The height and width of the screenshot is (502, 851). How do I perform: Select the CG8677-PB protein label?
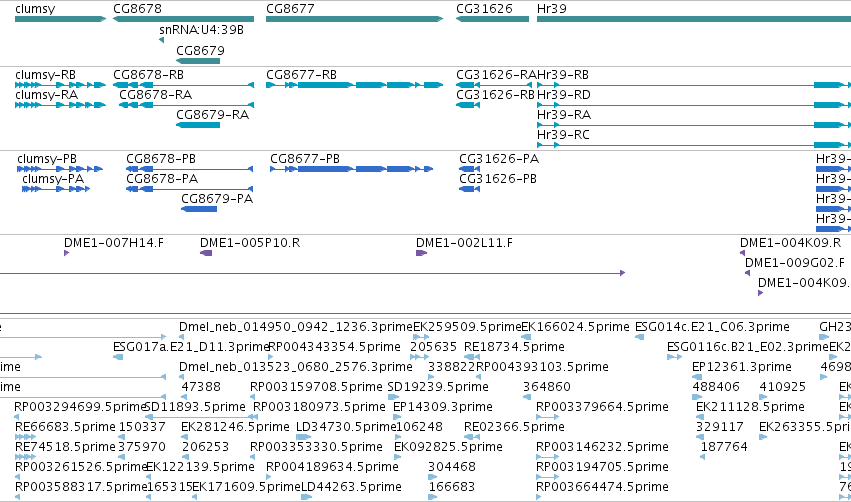305,159
